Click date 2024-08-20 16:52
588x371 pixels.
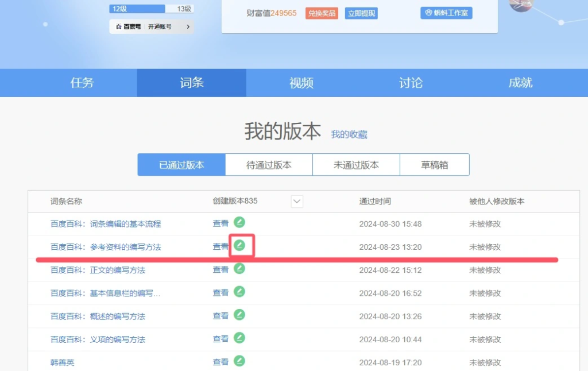(390, 293)
